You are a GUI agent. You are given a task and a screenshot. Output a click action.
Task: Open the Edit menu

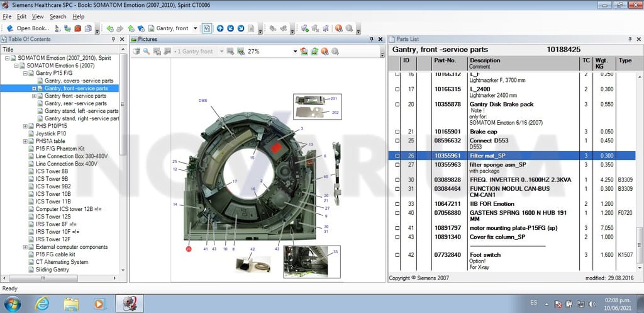[x=21, y=16]
